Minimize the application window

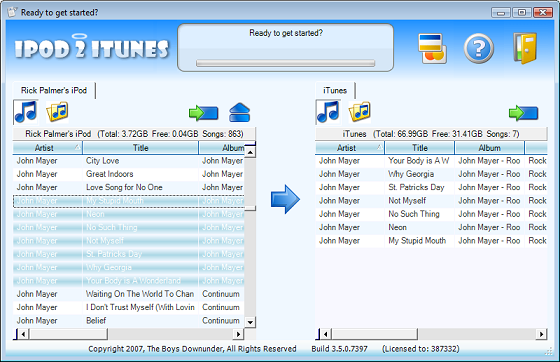point(501,13)
